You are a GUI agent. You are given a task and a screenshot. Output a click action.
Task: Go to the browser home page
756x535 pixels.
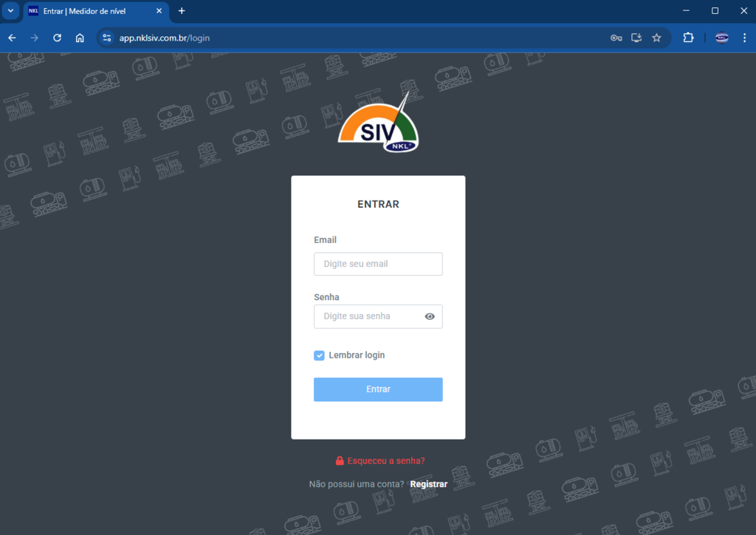[80, 38]
